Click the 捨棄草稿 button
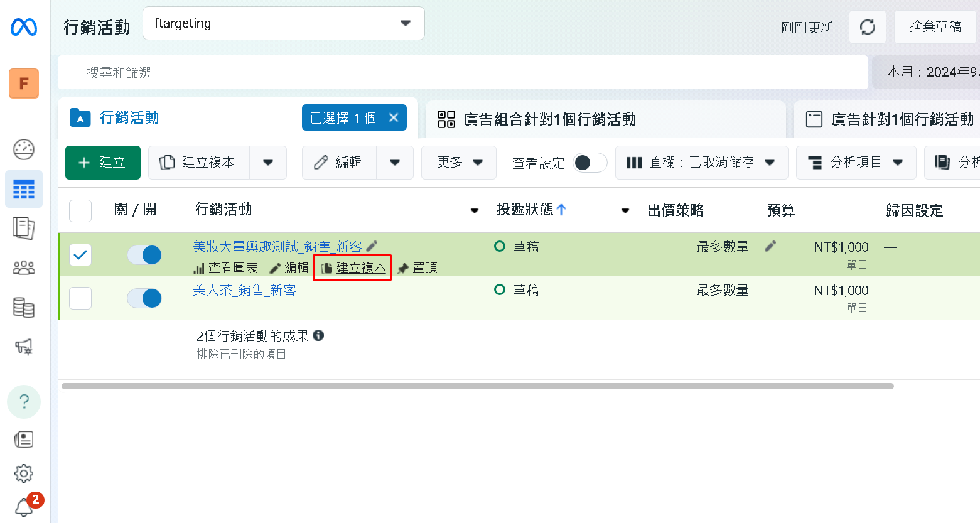Image resolution: width=980 pixels, height=523 pixels. point(935,27)
